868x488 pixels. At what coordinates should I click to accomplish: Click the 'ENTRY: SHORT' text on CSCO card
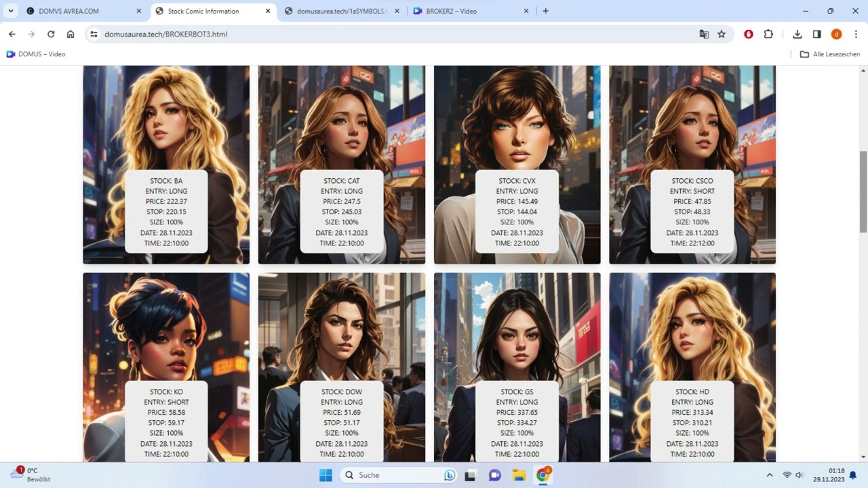tap(692, 191)
